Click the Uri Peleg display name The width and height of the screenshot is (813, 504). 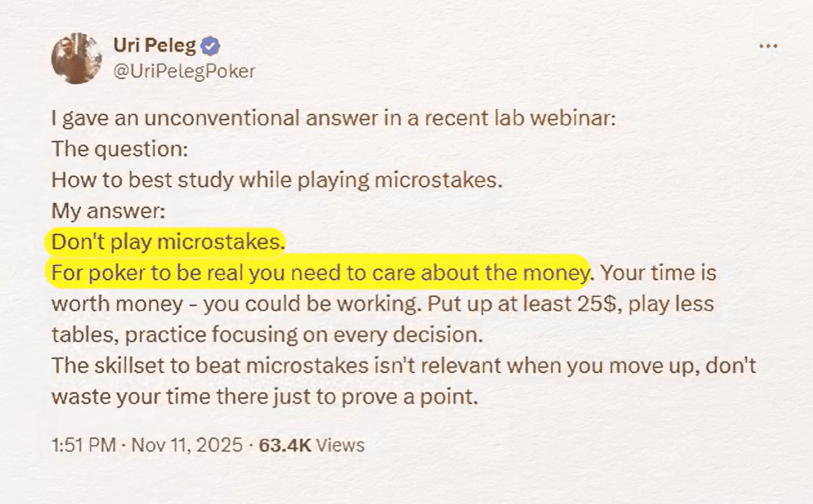pyautogui.click(x=154, y=46)
